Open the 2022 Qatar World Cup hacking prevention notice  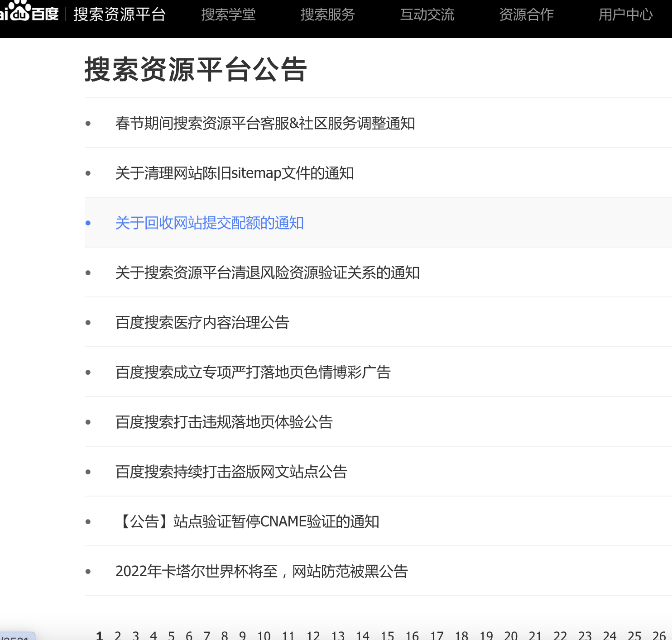click(262, 572)
